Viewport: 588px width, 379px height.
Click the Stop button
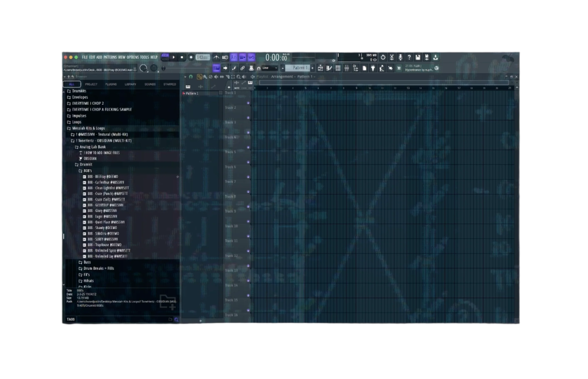pos(182,57)
